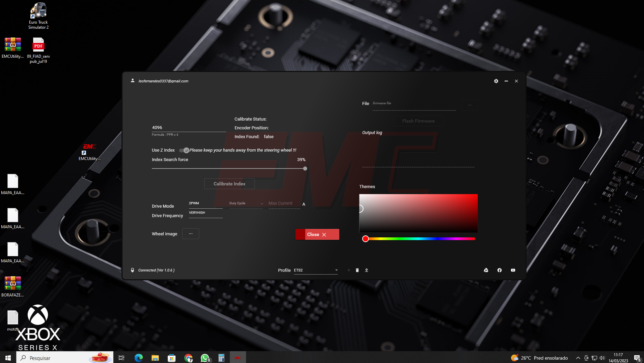Image resolution: width=644 pixels, height=363 pixels.
Task: Show hidden system tray icons chevron
Action: coord(578,358)
